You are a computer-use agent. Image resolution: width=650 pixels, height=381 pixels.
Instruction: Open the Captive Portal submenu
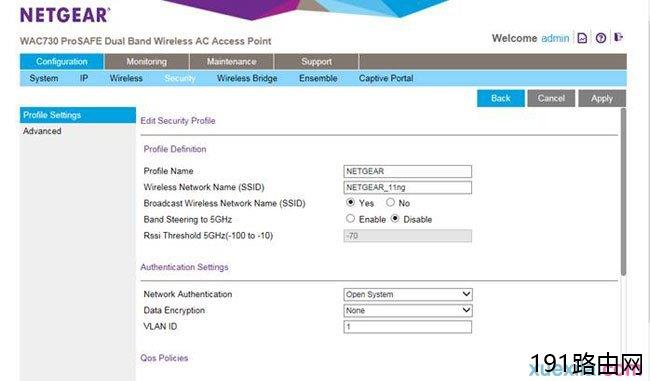386,78
